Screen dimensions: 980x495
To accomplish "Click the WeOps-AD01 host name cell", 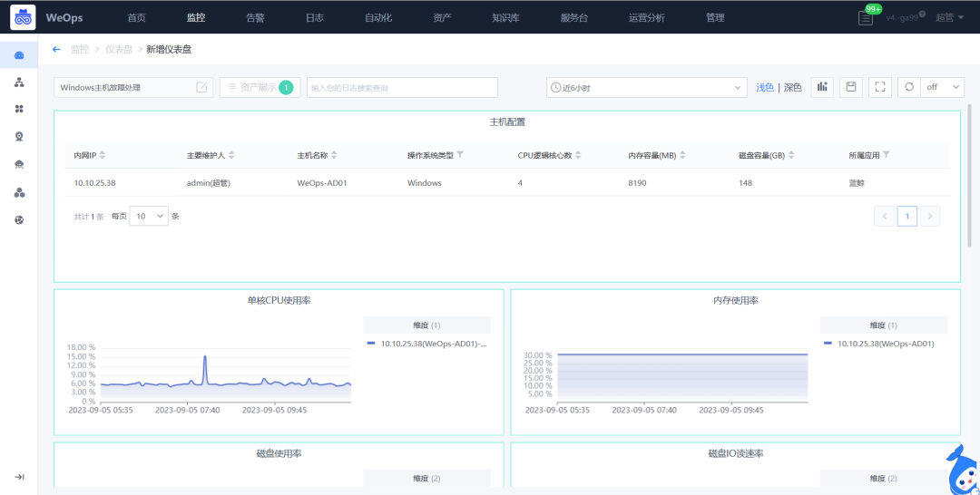I will [320, 183].
